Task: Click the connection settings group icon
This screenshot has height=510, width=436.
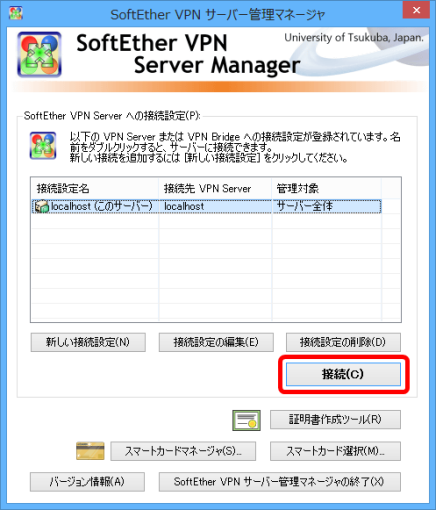Action: 43,146
